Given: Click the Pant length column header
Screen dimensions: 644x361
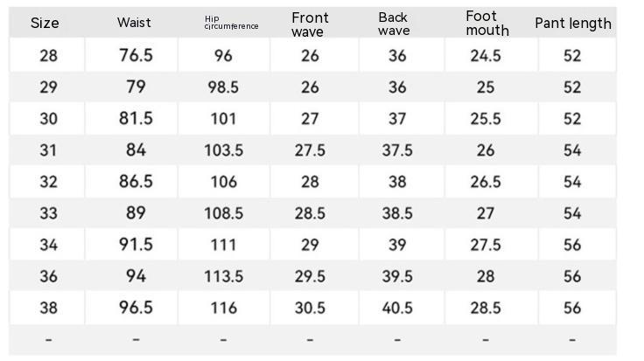Looking at the screenshot, I should pyautogui.click(x=572, y=24).
